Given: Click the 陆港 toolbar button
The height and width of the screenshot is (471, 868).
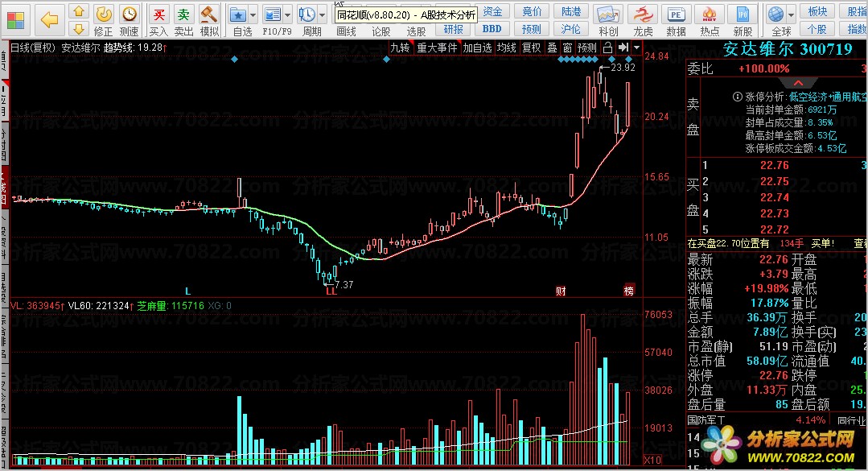Looking at the screenshot, I should (570, 11).
